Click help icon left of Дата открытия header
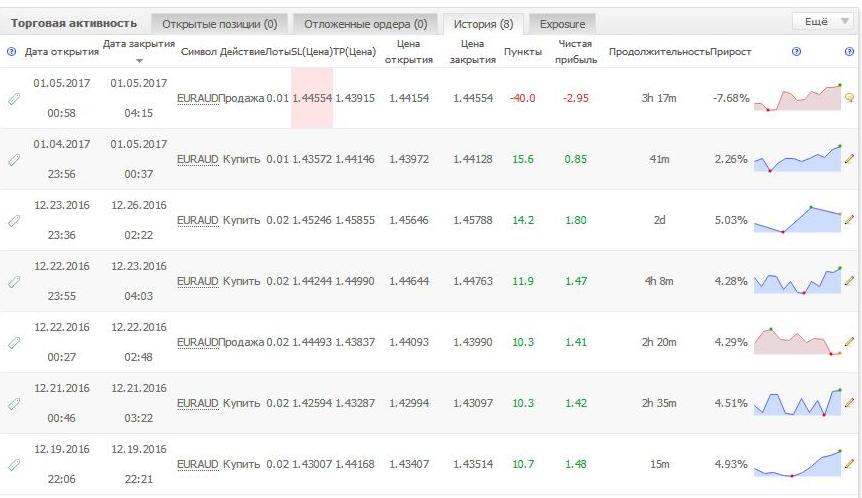Image resolution: width=862 pixels, height=498 pixels. [x=12, y=52]
